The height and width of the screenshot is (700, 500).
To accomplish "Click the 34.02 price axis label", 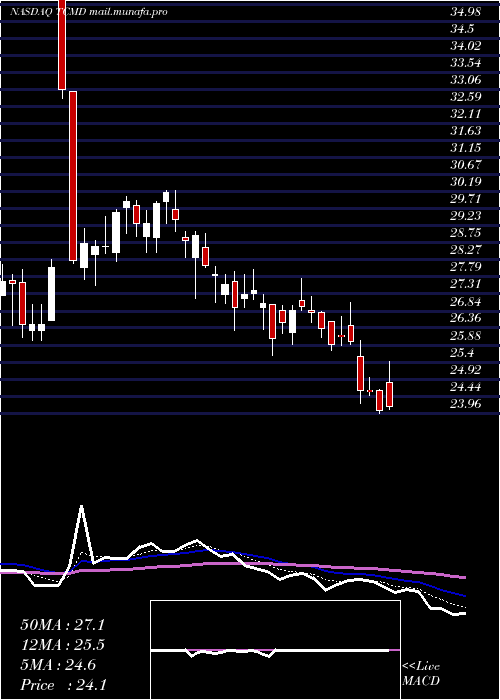I will [x=466, y=46].
